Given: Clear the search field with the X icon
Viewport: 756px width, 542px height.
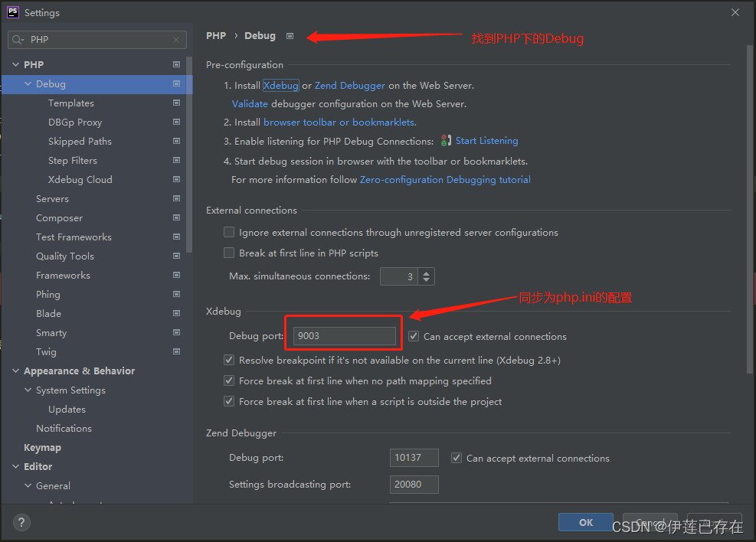Looking at the screenshot, I should click(176, 40).
